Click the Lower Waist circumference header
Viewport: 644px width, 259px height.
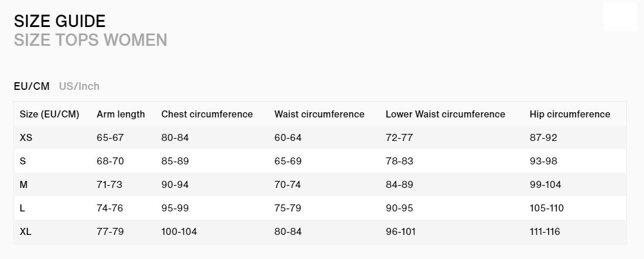pos(445,115)
